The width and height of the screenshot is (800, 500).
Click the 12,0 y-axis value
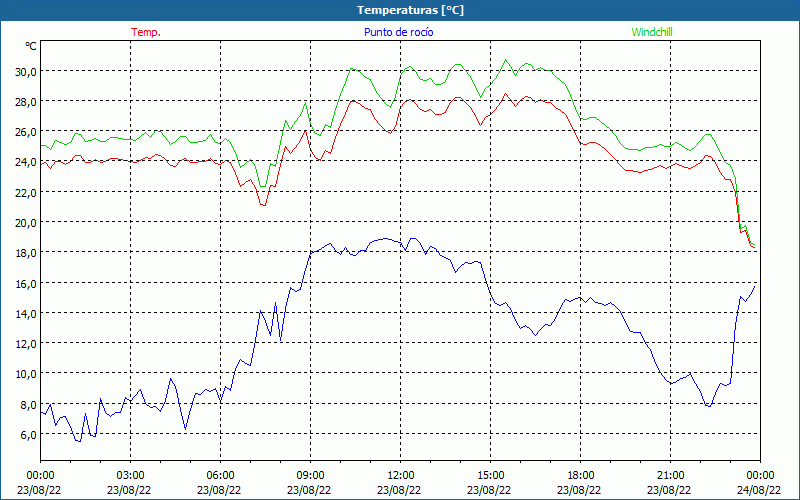click(26, 343)
